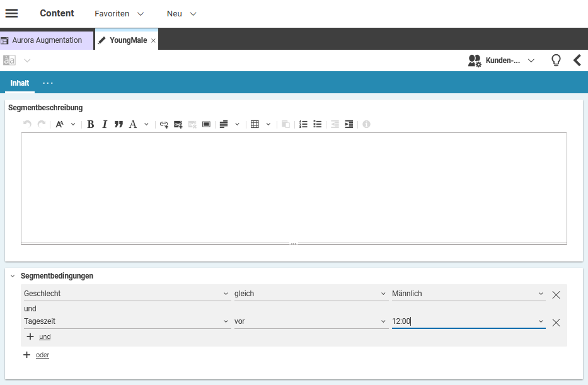Click into the Segmentbeschreibung text area

pyautogui.click(x=293, y=186)
